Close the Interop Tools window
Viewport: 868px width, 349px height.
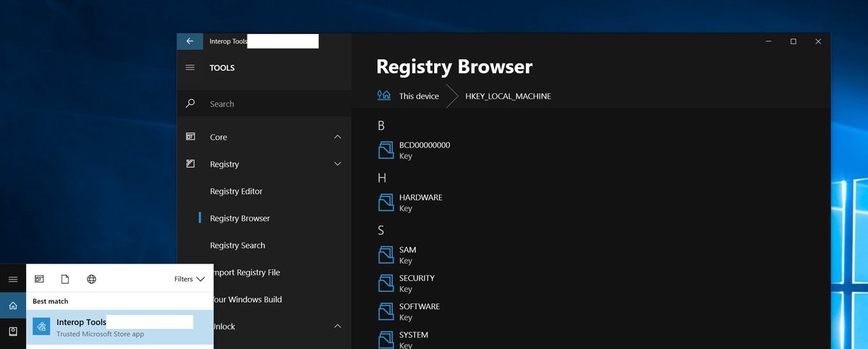(818, 41)
